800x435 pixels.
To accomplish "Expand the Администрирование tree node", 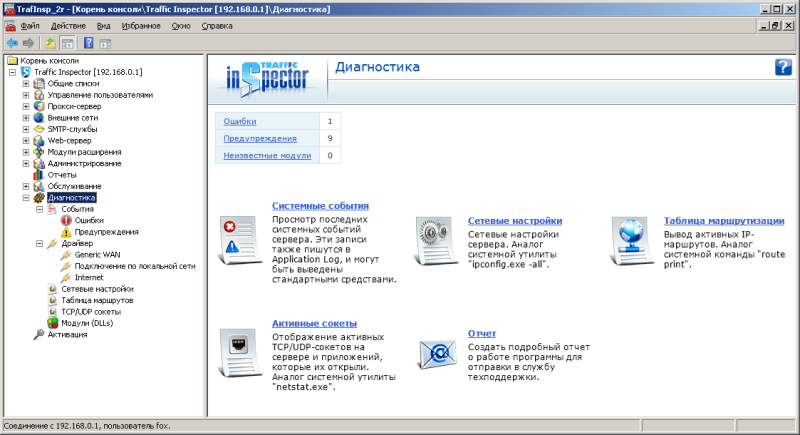I will click(26, 164).
